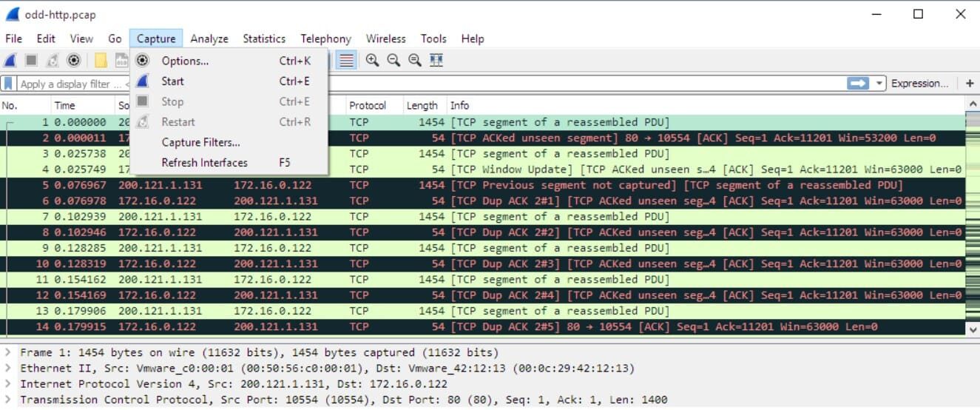Sort by the Time column header

[81, 105]
